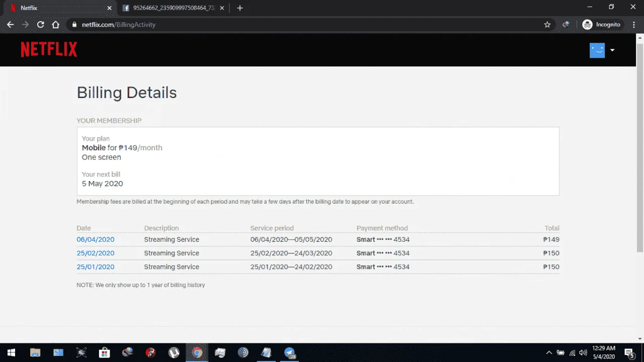Click the 'One screen' plan detail
The width and height of the screenshot is (644, 362).
pyautogui.click(x=102, y=157)
